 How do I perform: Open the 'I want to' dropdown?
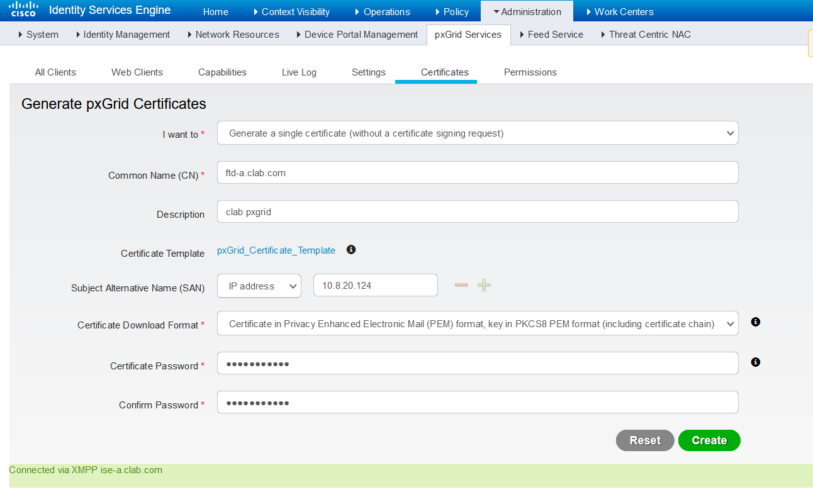(478, 133)
